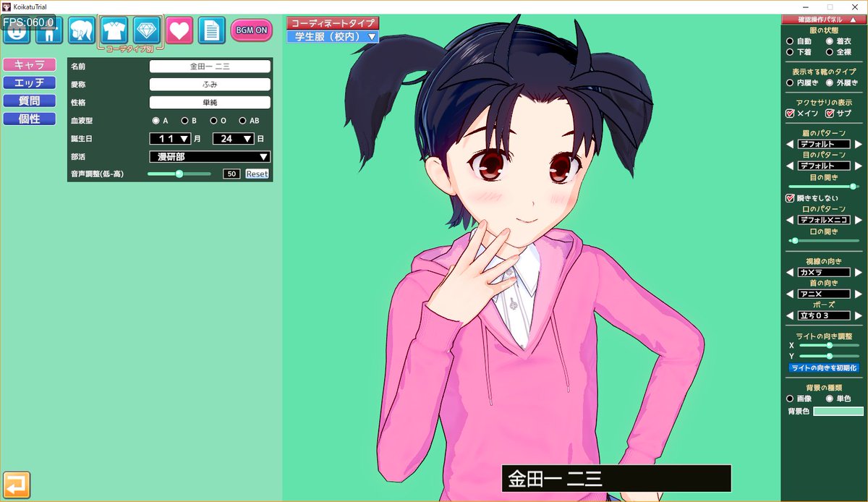Image resolution: width=868 pixels, height=502 pixels.
Task: Open the face customization icon
Action: point(16,30)
